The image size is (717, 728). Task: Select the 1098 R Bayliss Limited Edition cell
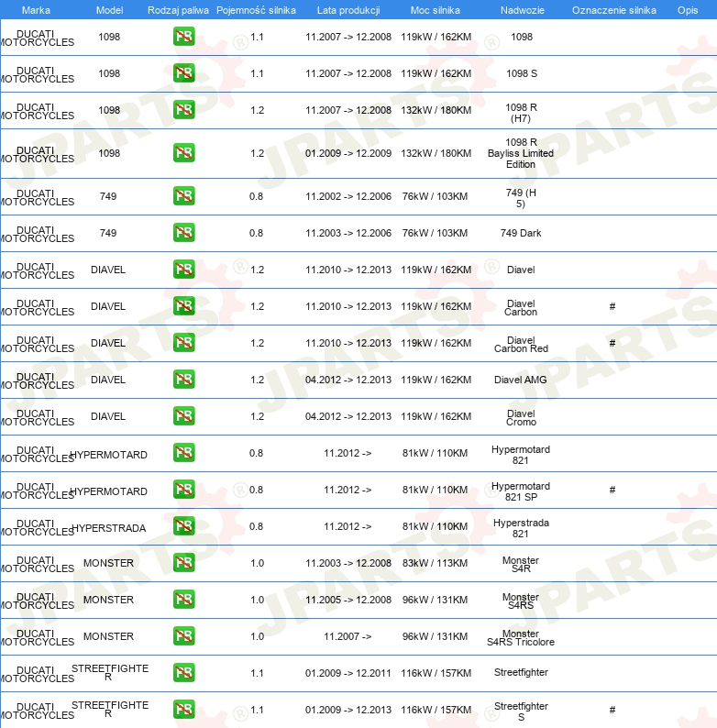521,153
